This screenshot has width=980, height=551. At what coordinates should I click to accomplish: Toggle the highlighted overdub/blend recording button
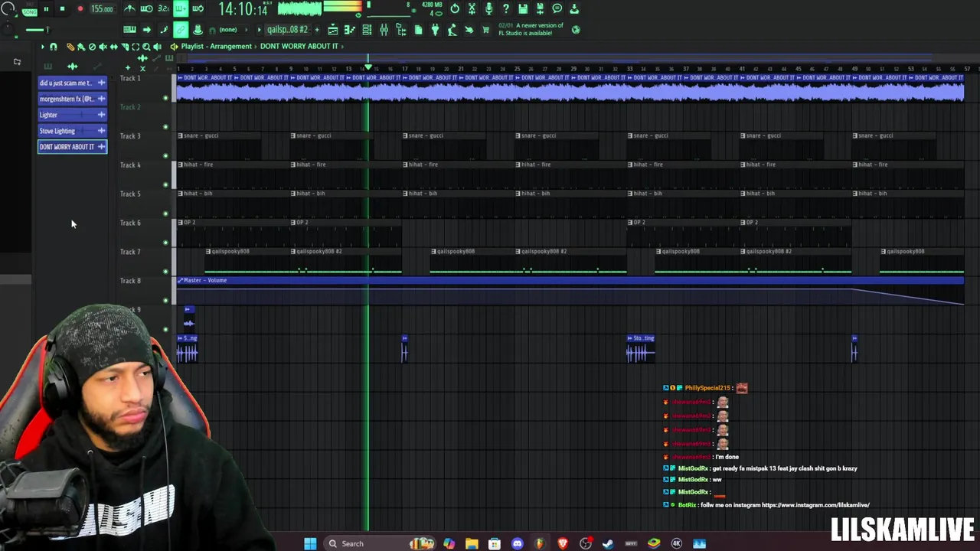(181, 9)
